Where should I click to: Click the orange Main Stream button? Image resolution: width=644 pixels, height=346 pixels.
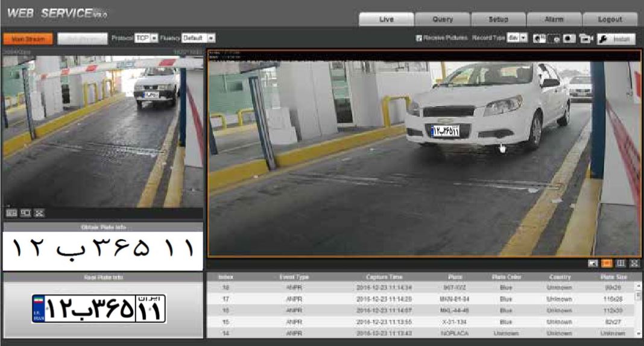(28, 39)
